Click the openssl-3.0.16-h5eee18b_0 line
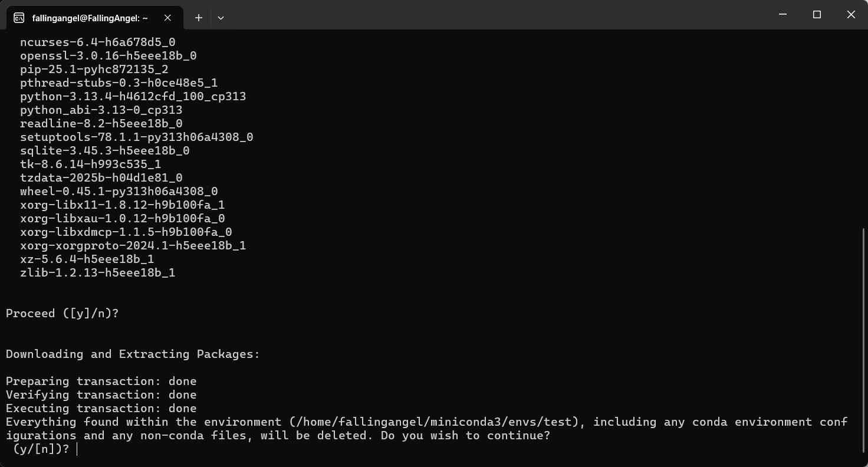 (108, 55)
